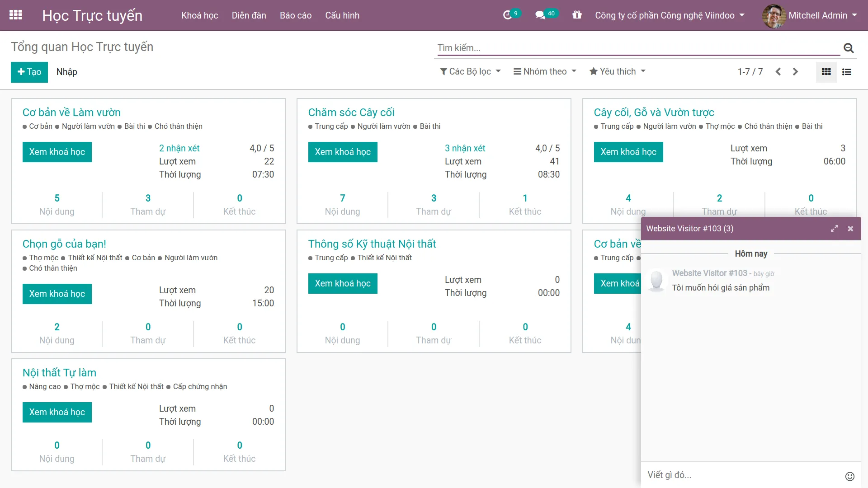Open Mitchell Admin user menu
This screenshot has height=488, width=868.
pyautogui.click(x=822, y=15)
